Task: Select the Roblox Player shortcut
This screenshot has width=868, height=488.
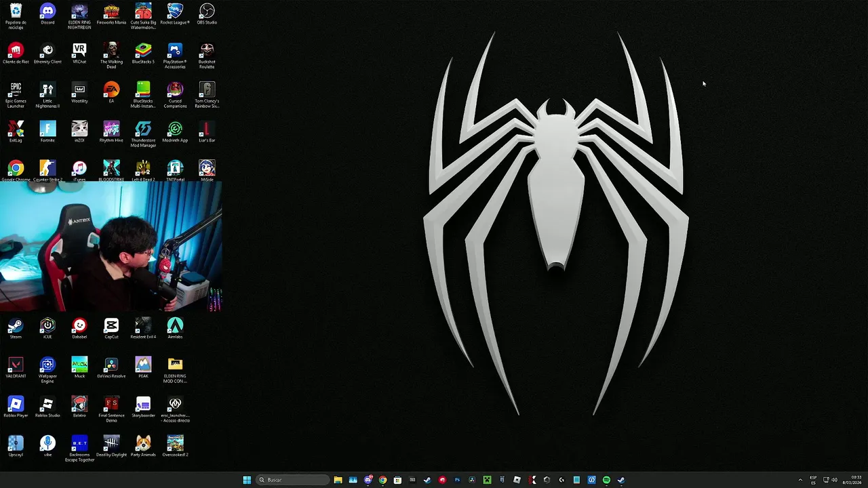Action: [x=16, y=407]
